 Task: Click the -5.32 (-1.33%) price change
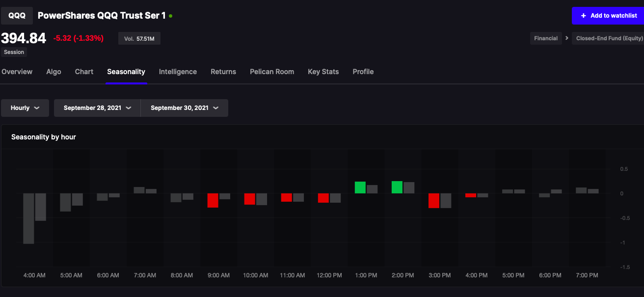pyautogui.click(x=79, y=38)
